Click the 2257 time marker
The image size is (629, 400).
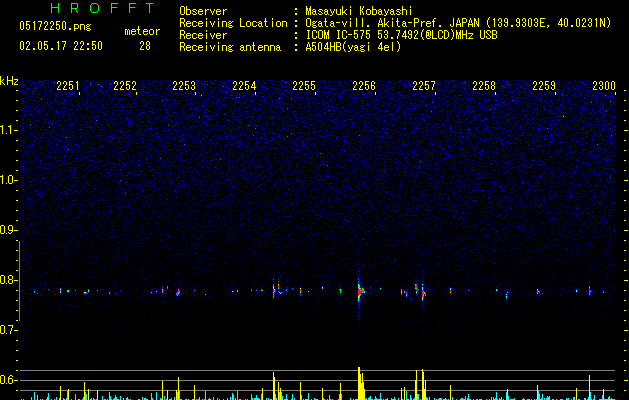[x=424, y=86]
